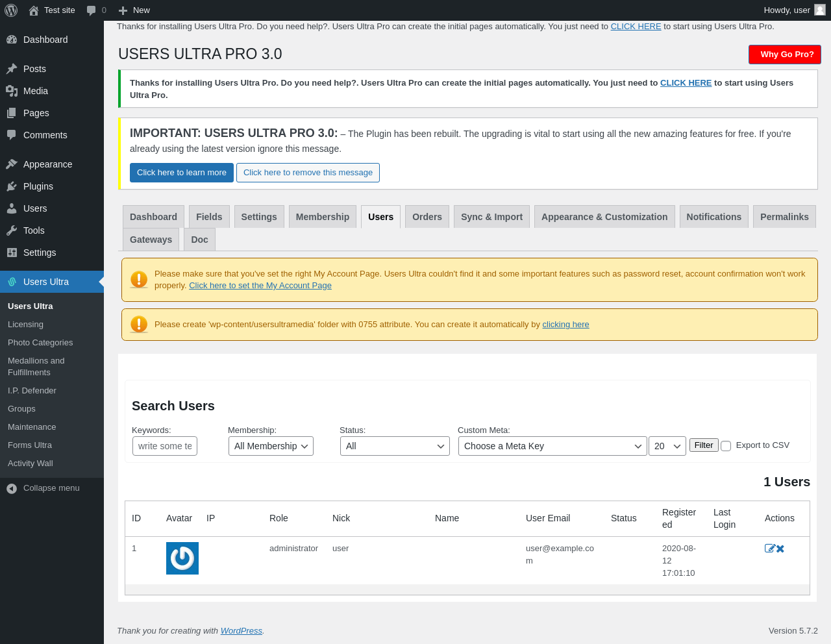Open the Status dropdown
This screenshot has width=831, height=644.
click(395, 446)
